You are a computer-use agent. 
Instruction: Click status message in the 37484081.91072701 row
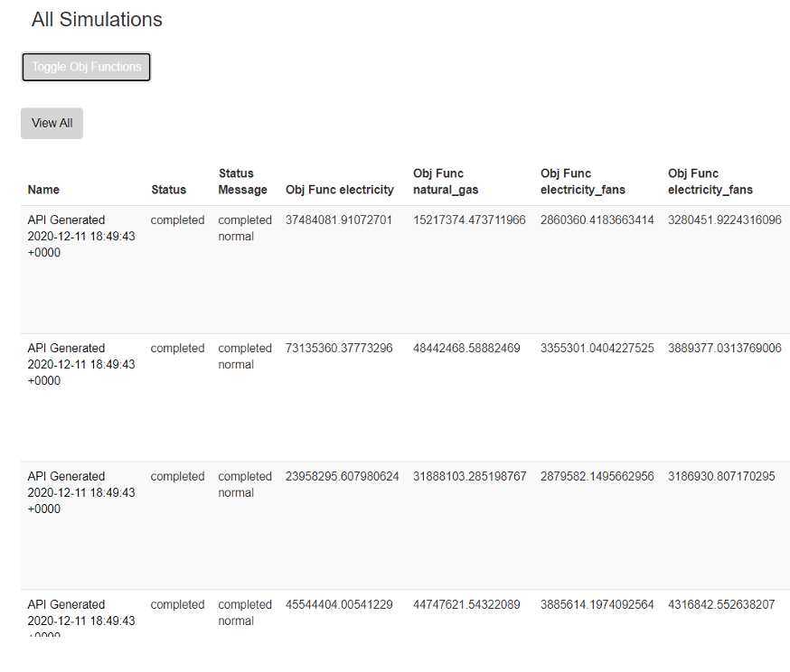(x=245, y=228)
